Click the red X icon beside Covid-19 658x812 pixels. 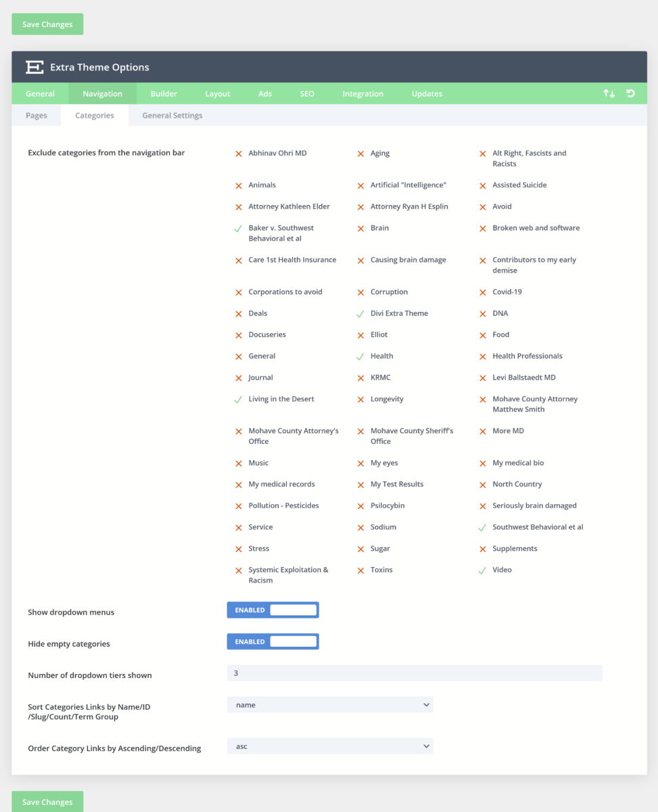pyautogui.click(x=482, y=291)
